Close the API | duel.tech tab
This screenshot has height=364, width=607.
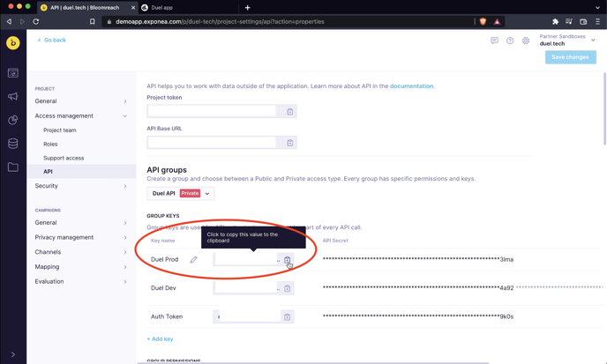click(x=133, y=7)
